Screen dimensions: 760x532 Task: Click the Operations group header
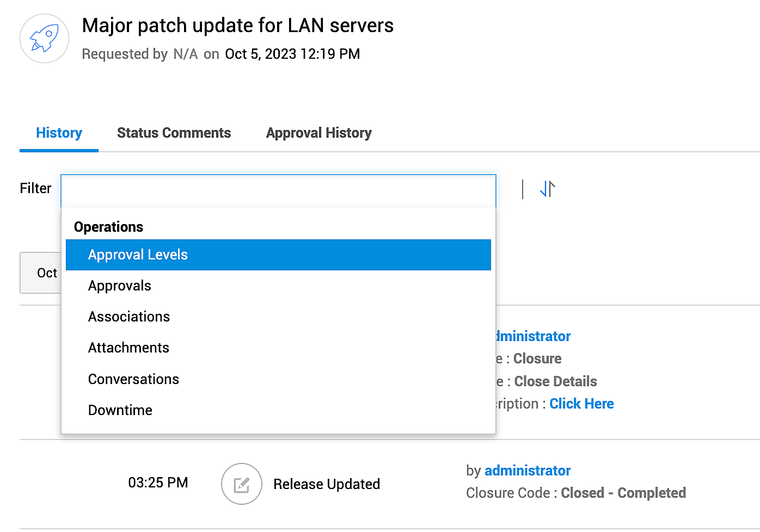pyautogui.click(x=108, y=227)
